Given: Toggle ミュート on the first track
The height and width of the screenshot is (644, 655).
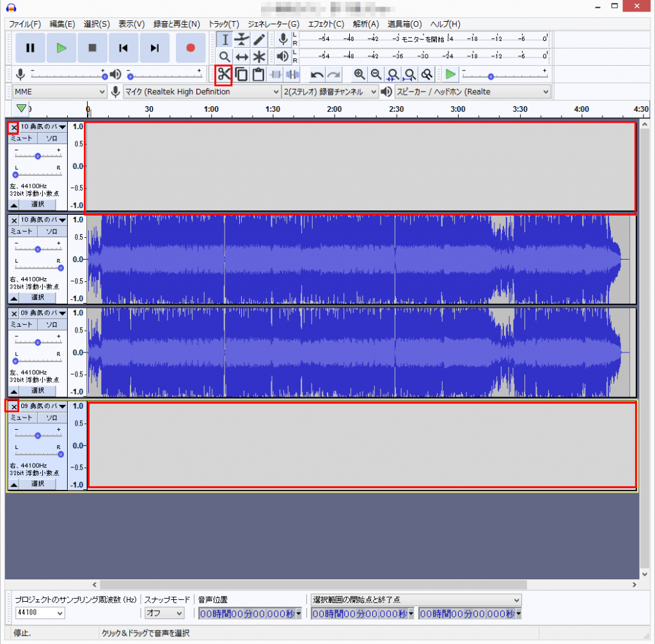Looking at the screenshot, I should [x=22, y=138].
